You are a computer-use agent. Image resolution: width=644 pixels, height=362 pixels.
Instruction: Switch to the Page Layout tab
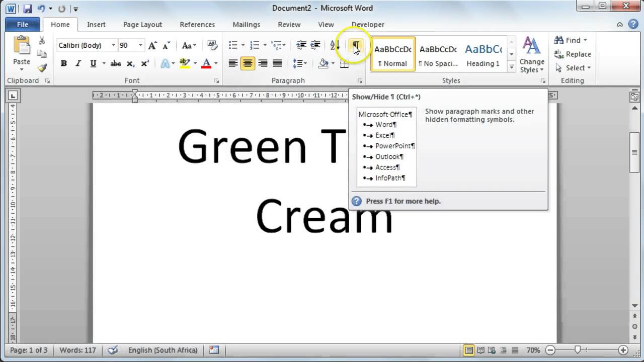(143, 25)
